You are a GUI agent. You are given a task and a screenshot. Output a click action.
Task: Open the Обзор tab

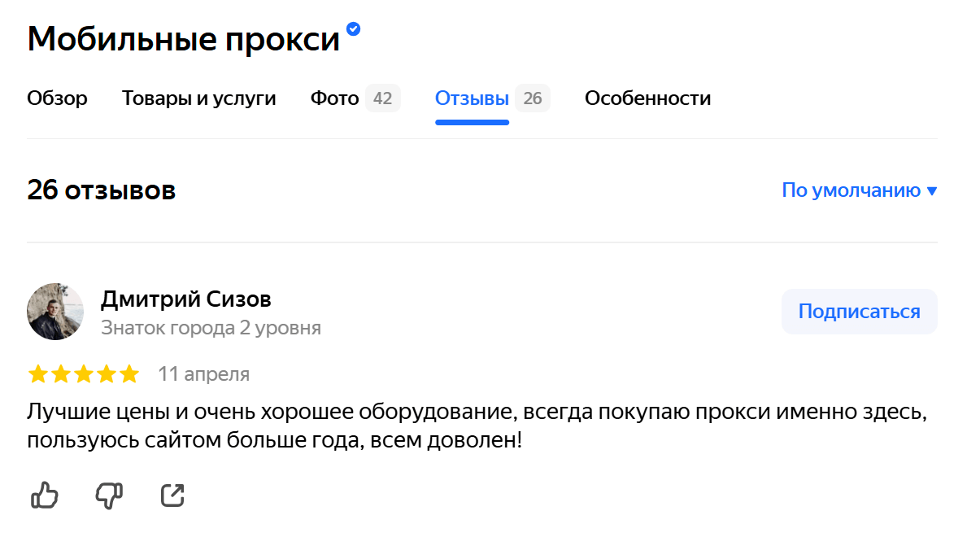[57, 98]
